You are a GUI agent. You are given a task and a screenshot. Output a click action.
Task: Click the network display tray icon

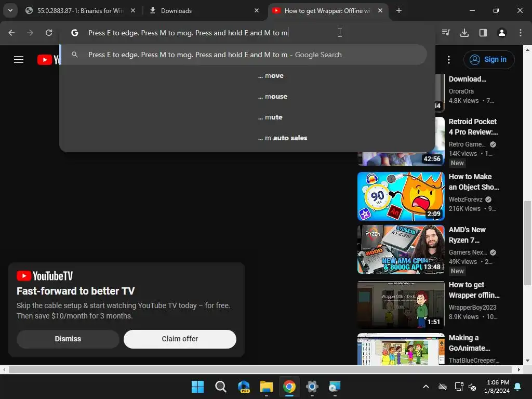coord(459,387)
